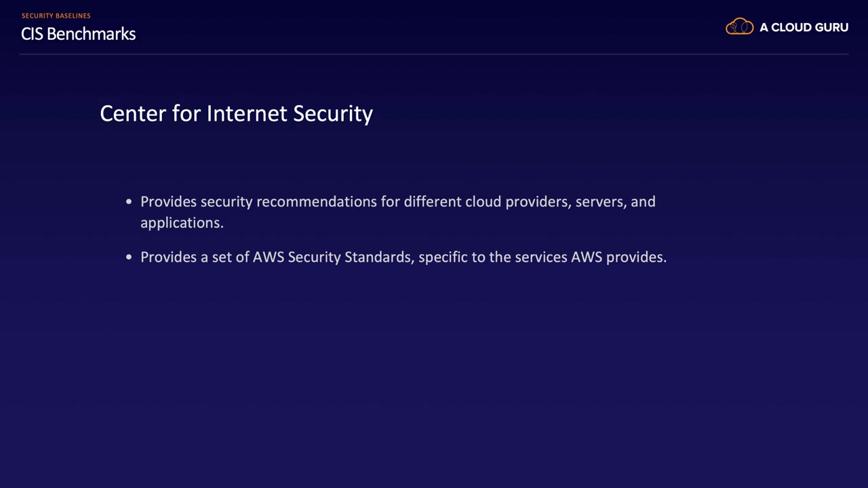Click the first bullet point dot
Image resolution: width=868 pixels, height=488 pixels.
click(x=129, y=201)
